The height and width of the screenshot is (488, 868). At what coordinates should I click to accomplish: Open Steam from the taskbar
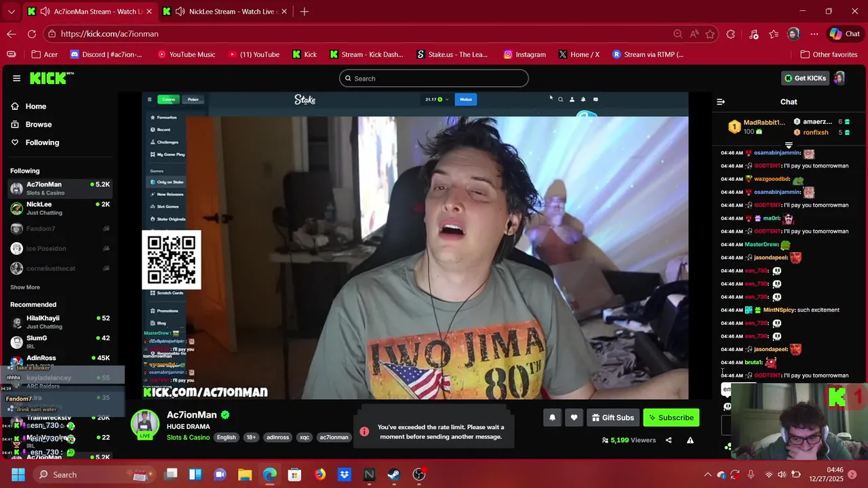click(394, 474)
